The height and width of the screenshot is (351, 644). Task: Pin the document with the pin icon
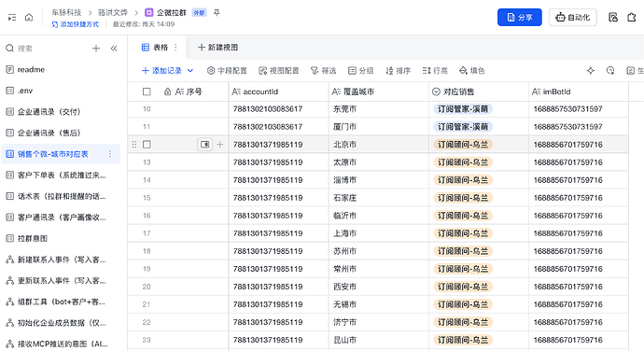(217, 13)
